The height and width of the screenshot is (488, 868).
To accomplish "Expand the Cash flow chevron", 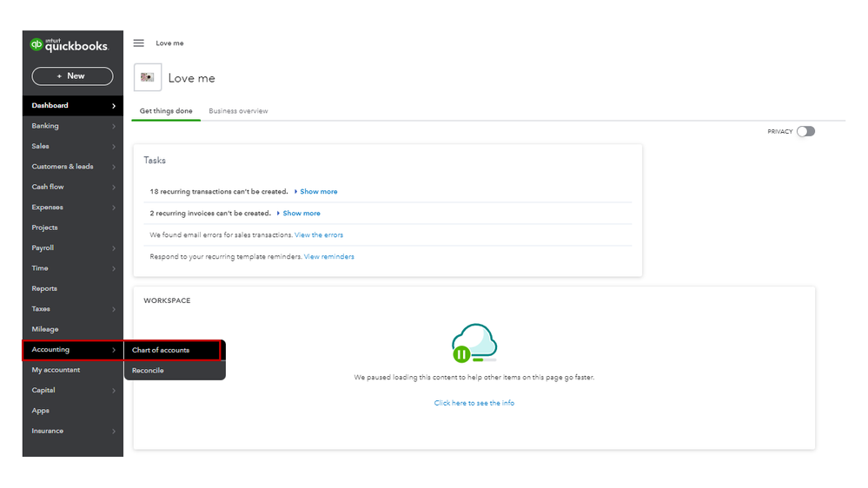I will 114,187.
